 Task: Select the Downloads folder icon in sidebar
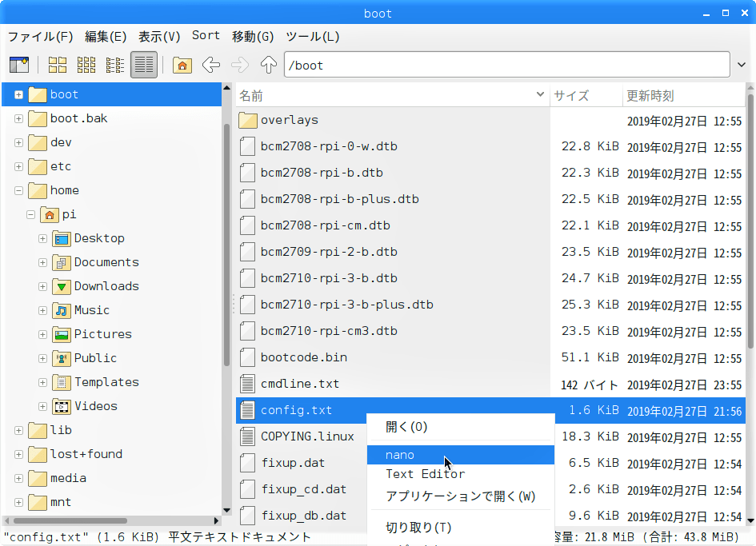pos(62,287)
